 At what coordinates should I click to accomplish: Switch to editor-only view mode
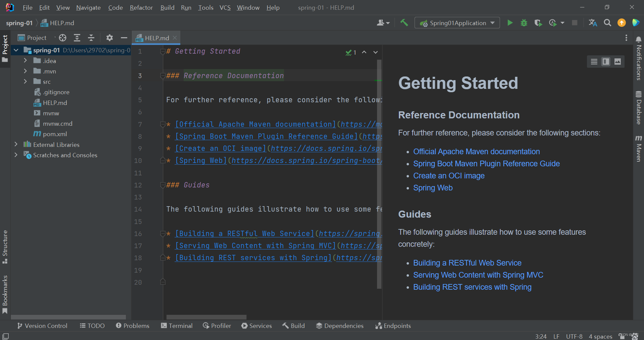click(594, 61)
